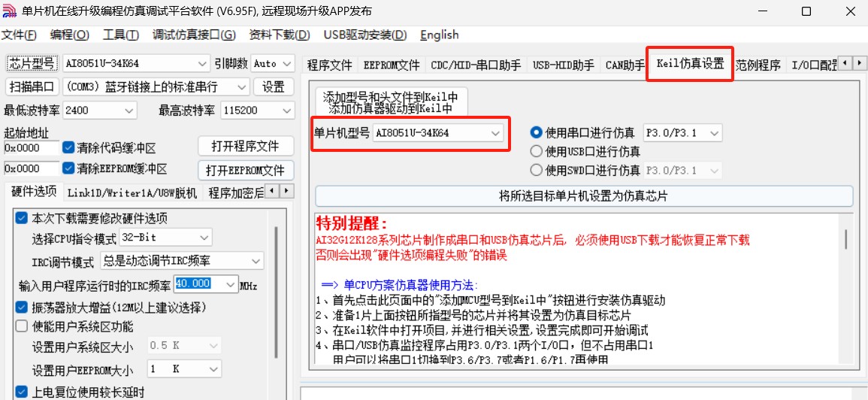Click the 起始地址 label
The width and height of the screenshot is (868, 400).
point(26,133)
